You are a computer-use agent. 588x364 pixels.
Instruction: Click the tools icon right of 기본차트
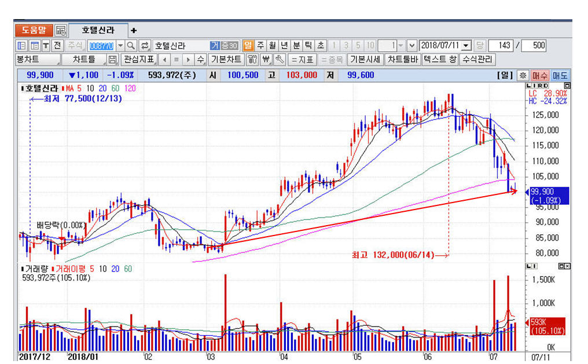click(252, 60)
